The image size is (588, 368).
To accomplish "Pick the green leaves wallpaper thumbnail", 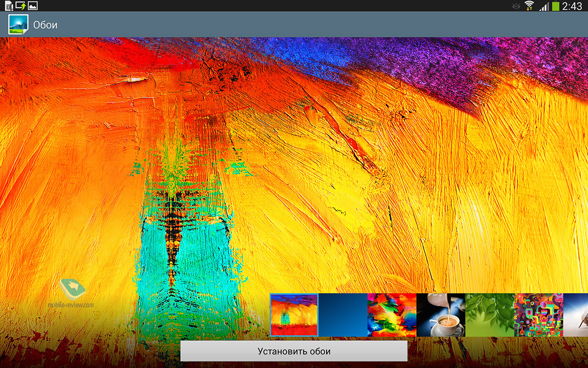I will tap(490, 315).
